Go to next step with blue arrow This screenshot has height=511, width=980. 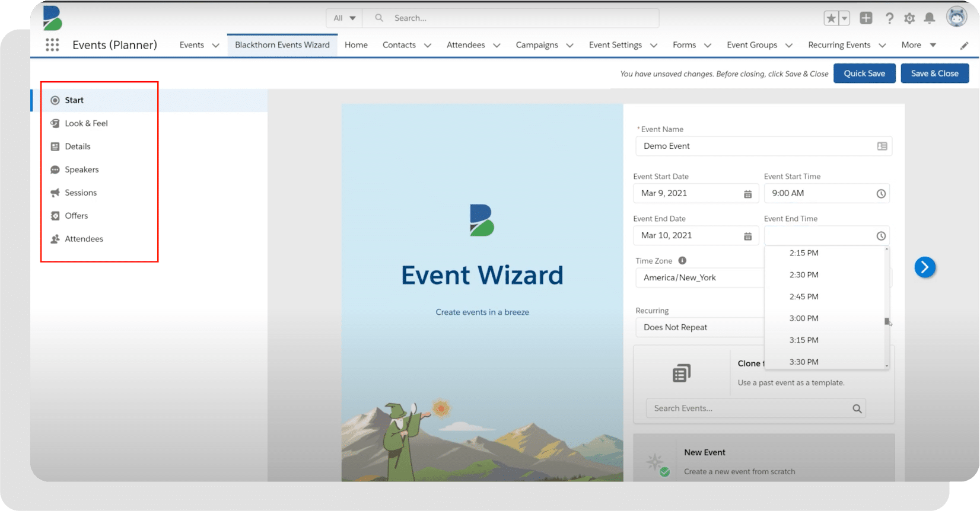[925, 267]
